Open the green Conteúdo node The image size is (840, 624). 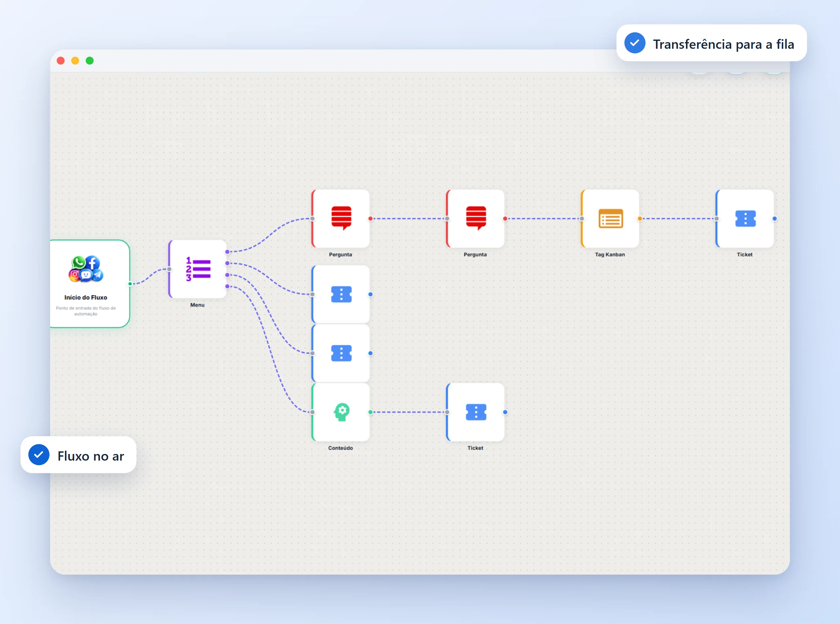(x=341, y=412)
